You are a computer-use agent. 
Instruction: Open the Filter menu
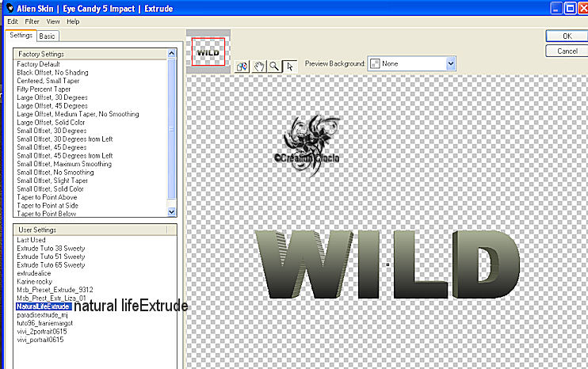[32, 21]
